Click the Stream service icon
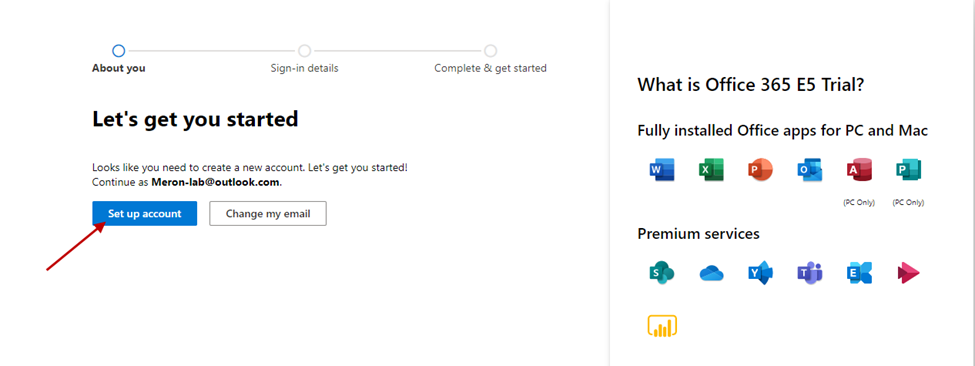975x366 pixels. 908,273
